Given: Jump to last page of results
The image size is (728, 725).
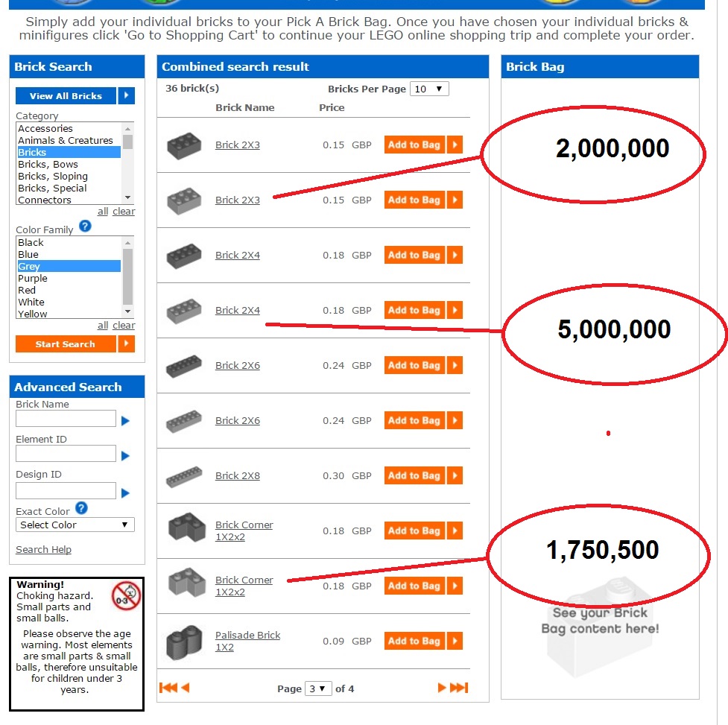Looking at the screenshot, I should click(459, 688).
